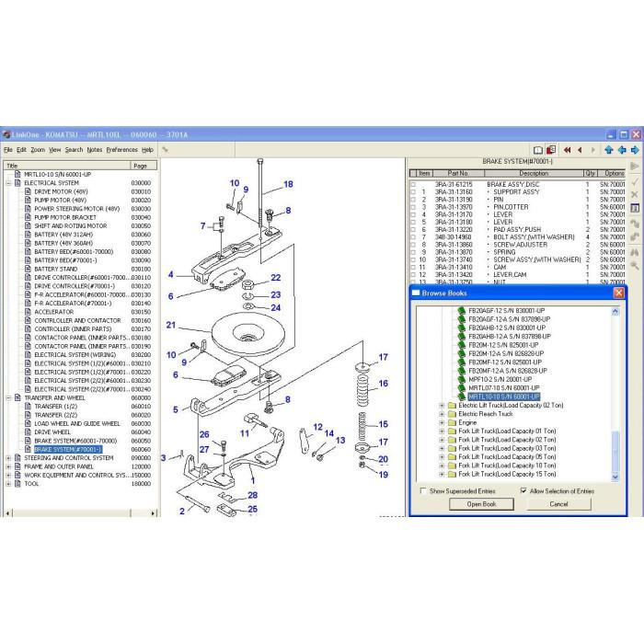Image resolution: width=644 pixels, height=644 pixels.
Task: Click the blue up arrow in toolbar
Action: (x=609, y=150)
